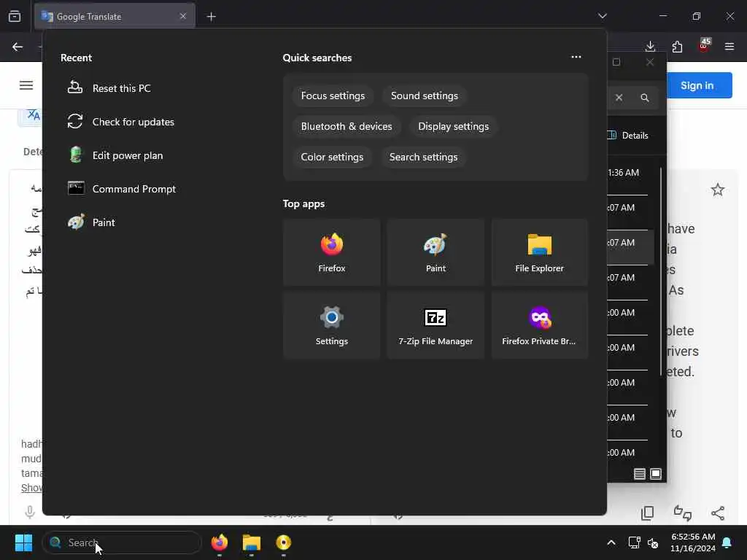Click the Windows Start button
This screenshot has height=560, width=747.
23,542
